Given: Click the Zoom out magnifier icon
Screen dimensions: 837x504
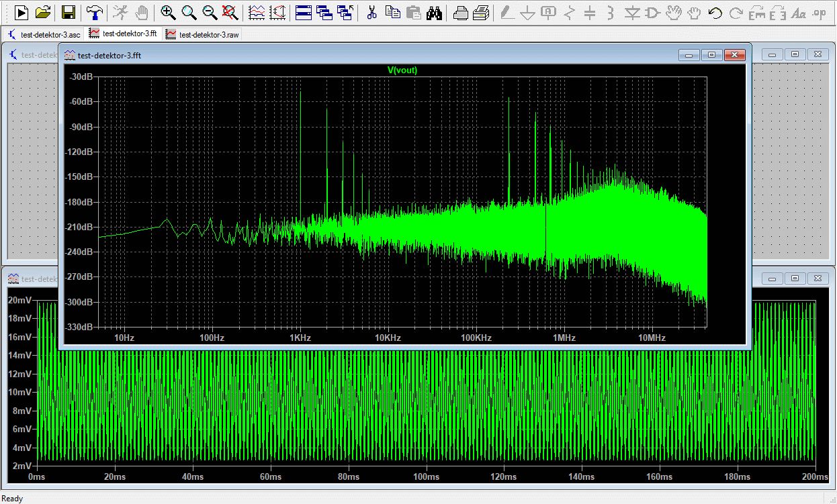Looking at the screenshot, I should [x=210, y=12].
